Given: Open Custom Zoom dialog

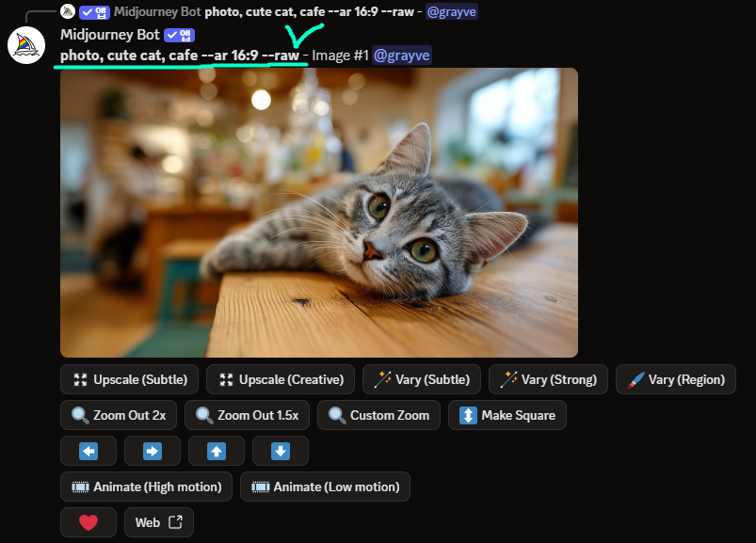Looking at the screenshot, I should click(x=379, y=415).
